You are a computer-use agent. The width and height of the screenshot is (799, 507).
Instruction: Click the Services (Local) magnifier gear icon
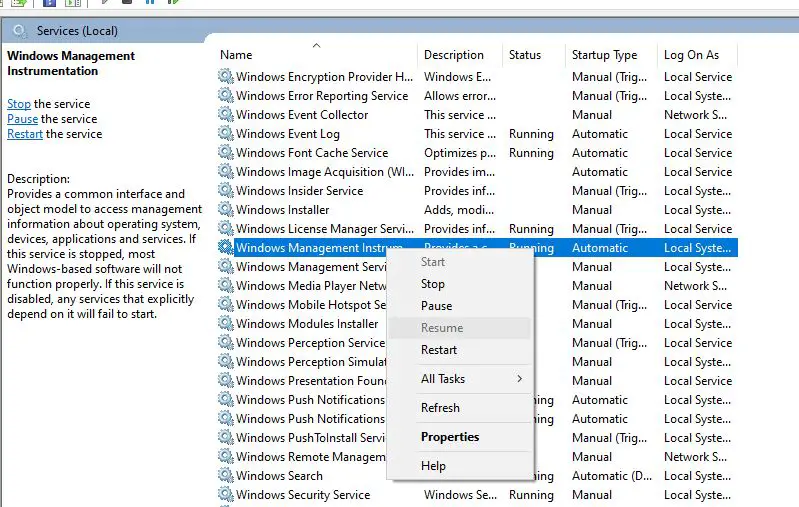[x=20, y=31]
